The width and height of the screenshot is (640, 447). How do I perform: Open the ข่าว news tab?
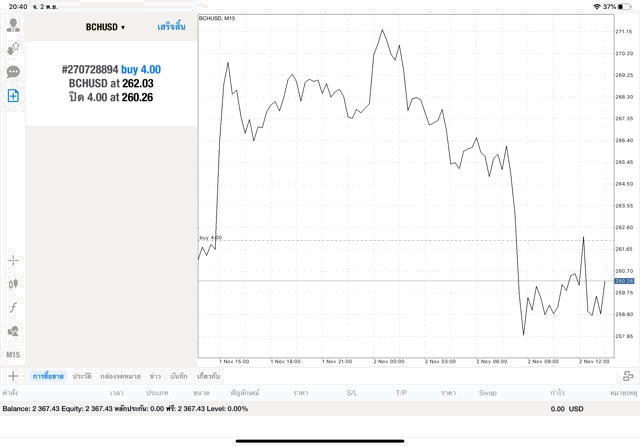[x=155, y=376]
